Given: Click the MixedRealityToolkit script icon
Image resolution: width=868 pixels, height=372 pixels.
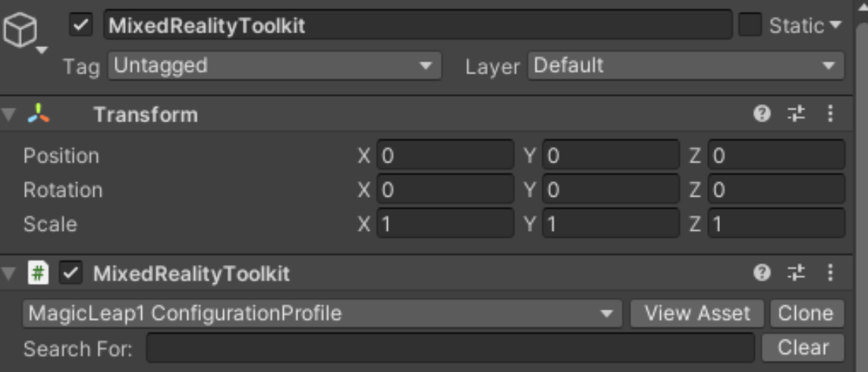Looking at the screenshot, I should point(38,273).
